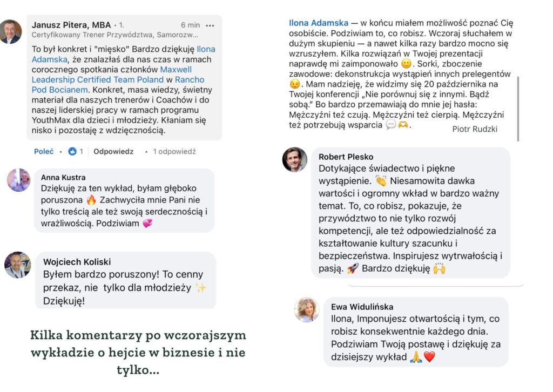Click the rocket emoji in Robert's comment

(x=353, y=268)
